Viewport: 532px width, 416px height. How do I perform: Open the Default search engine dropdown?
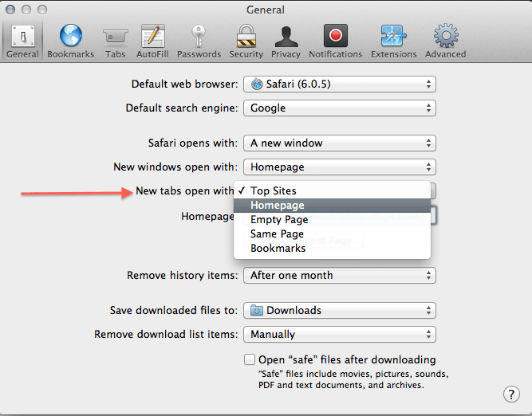(340, 108)
